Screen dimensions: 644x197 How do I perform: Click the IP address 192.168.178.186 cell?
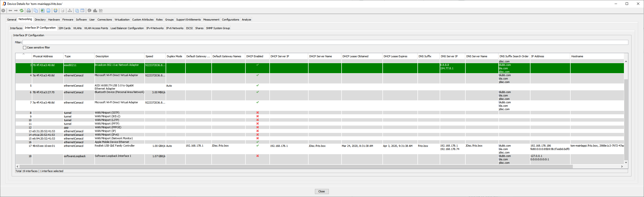540,146
